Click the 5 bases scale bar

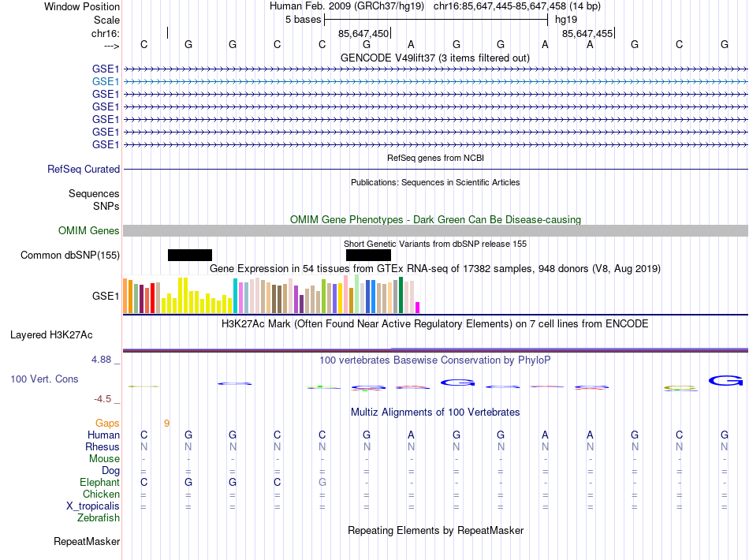[435, 19]
